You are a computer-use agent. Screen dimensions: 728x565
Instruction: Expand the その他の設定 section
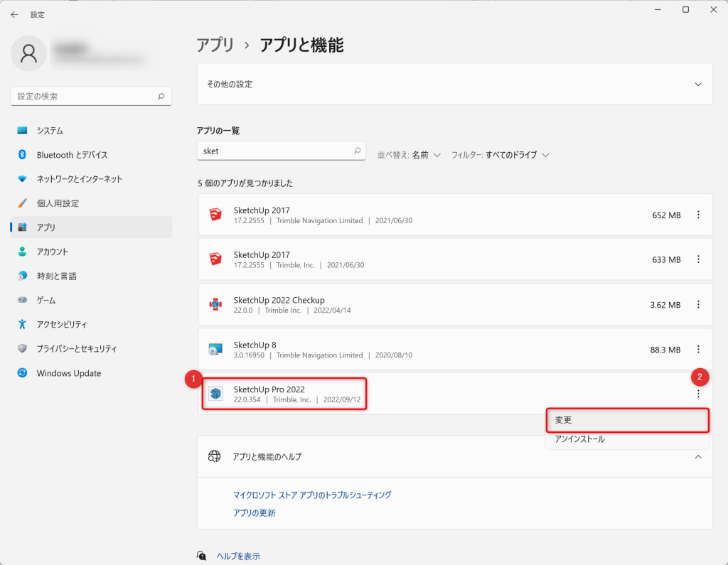click(698, 84)
